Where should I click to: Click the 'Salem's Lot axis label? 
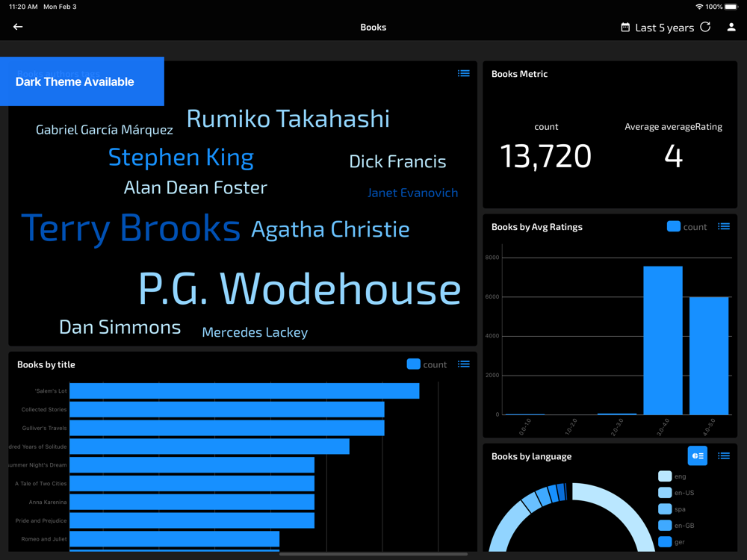coord(51,391)
